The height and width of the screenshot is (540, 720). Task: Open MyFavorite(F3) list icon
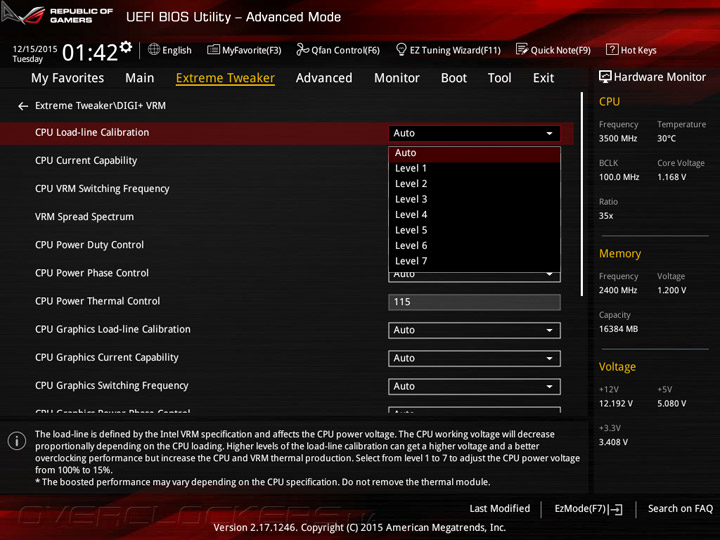pyautogui.click(x=213, y=50)
